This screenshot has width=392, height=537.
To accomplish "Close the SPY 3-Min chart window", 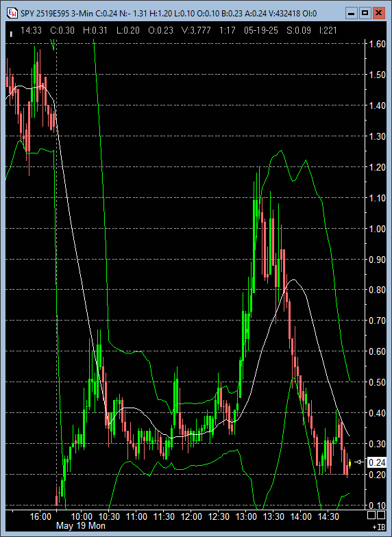I will (x=378, y=13).
